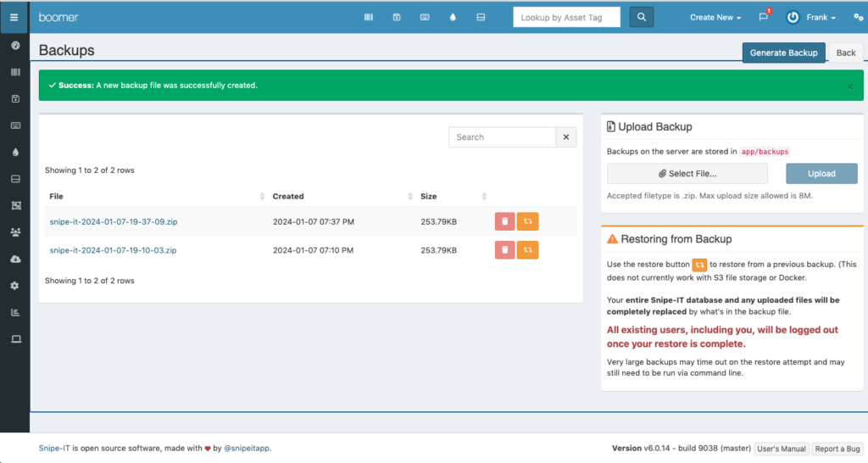Click the 2024-01-07 07:10 PM created cell
This screenshot has width=868, height=463.
(x=313, y=250)
